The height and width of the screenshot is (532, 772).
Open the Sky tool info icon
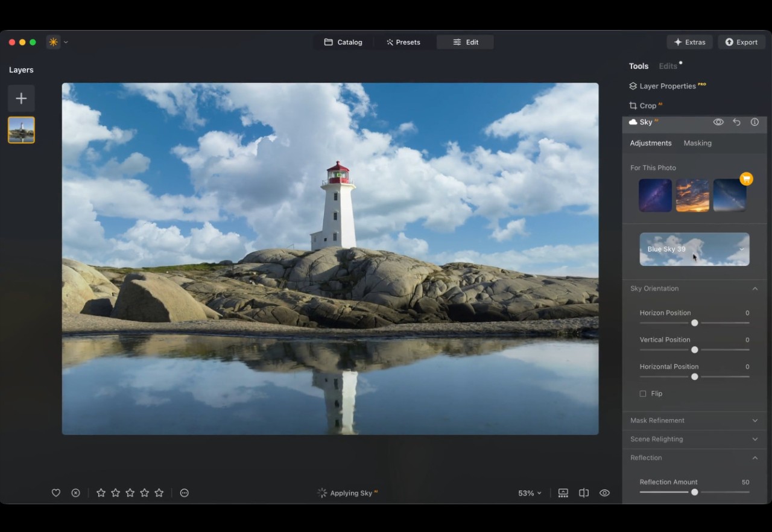coord(755,122)
